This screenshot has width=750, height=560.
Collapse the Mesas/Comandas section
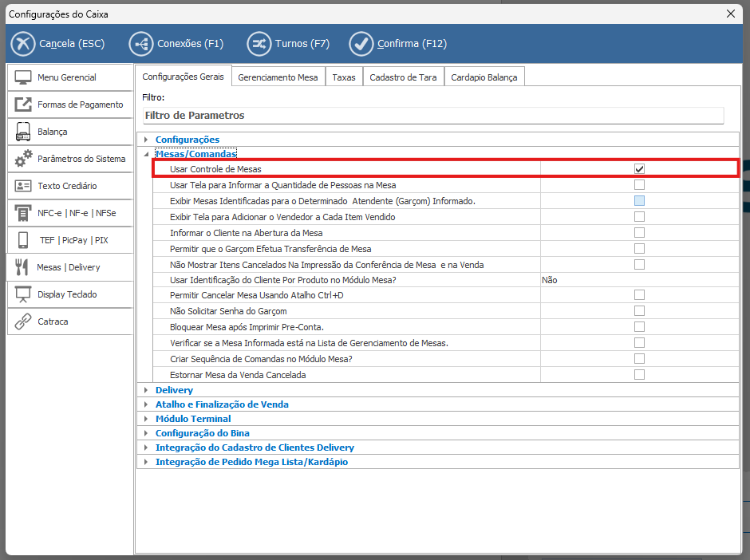146,154
